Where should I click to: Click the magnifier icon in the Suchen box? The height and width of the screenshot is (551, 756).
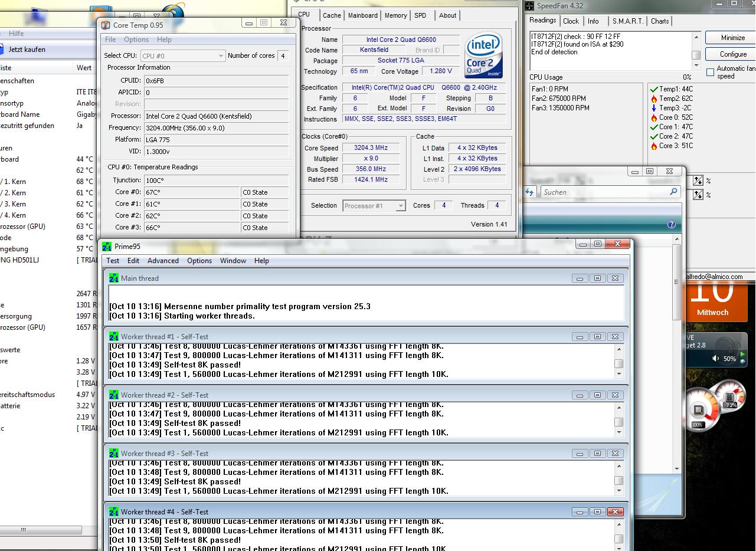point(673,192)
